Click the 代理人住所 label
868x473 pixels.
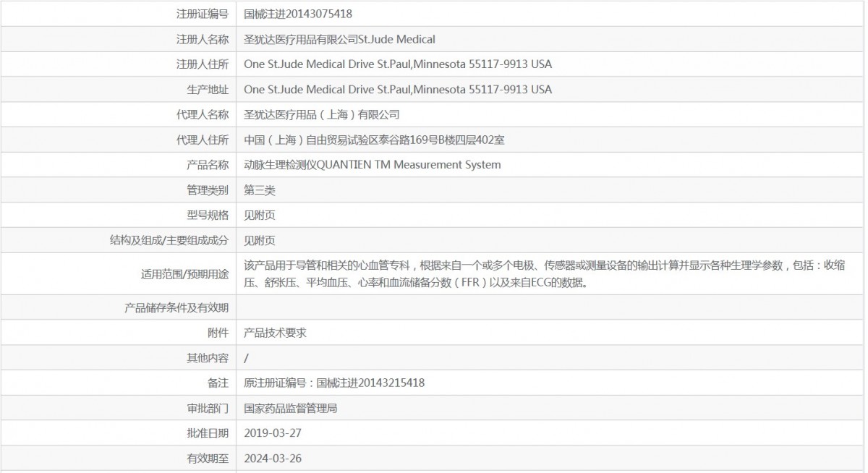(203, 140)
